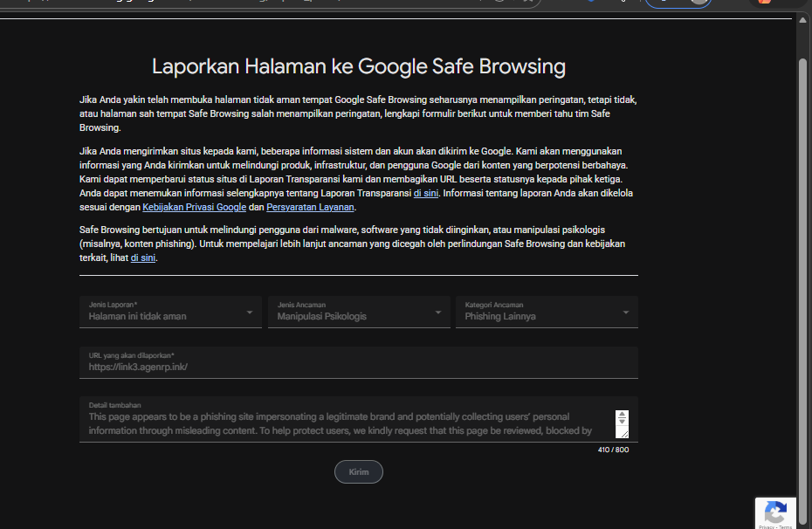This screenshot has width=812, height=529.
Task: Open the Persyaratan Layanan link
Action: coord(310,207)
